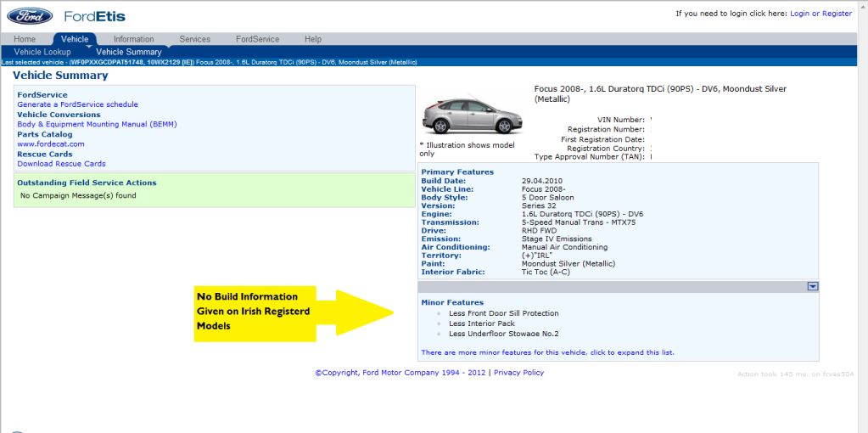Click the FordEtis title logo text
Viewport: 868px width, 433px height.
(95, 17)
